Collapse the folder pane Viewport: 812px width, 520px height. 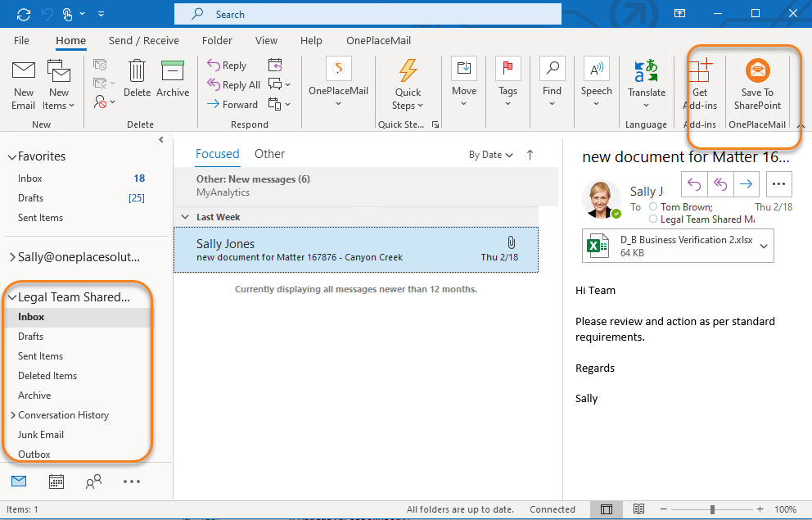pyautogui.click(x=161, y=140)
